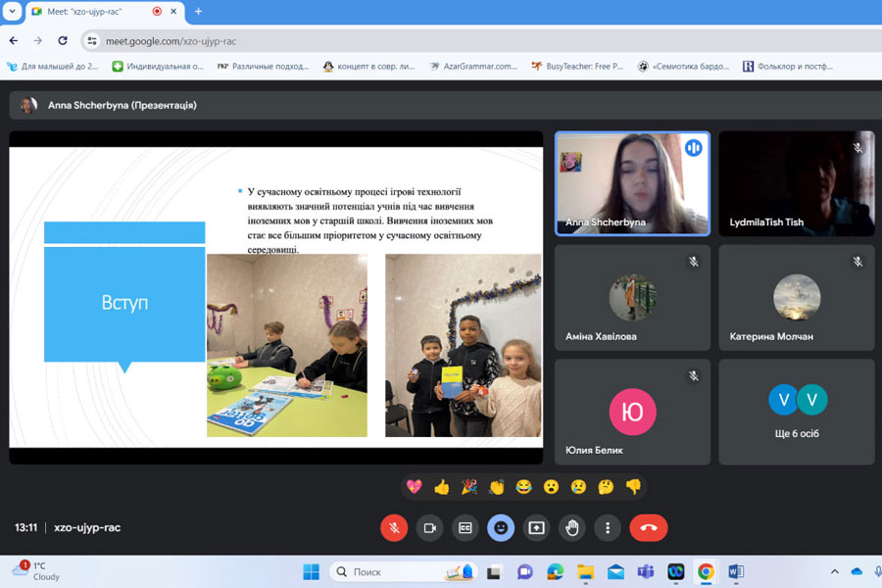Image resolution: width=882 pixels, height=588 pixels.
Task: Open a new browser tab
Action: [x=198, y=11]
